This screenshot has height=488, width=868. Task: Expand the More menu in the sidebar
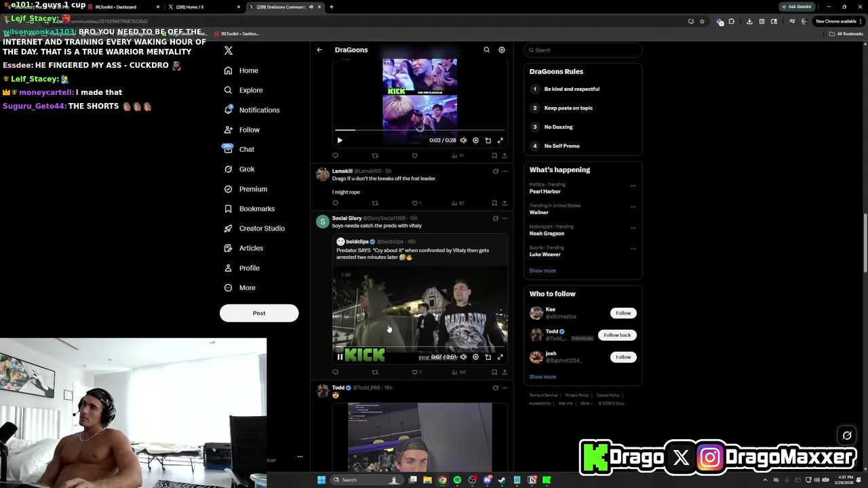tap(240, 287)
